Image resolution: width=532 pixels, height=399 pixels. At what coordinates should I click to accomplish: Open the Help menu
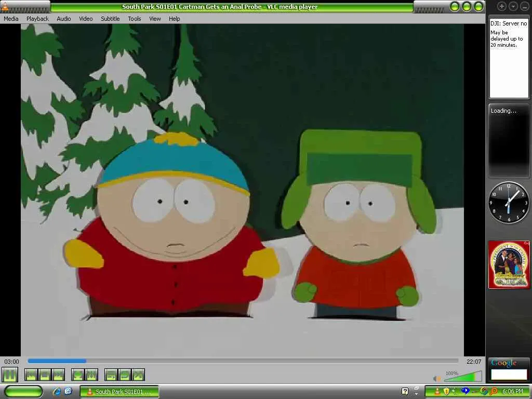[175, 19]
